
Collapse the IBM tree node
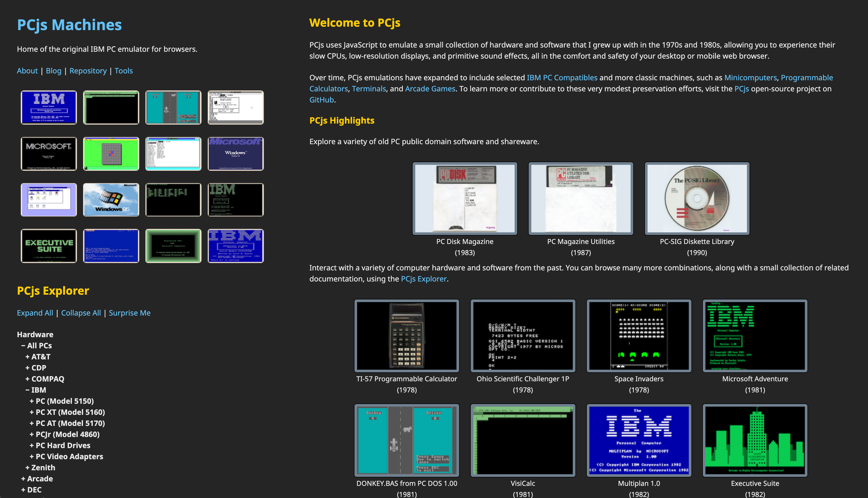point(36,390)
